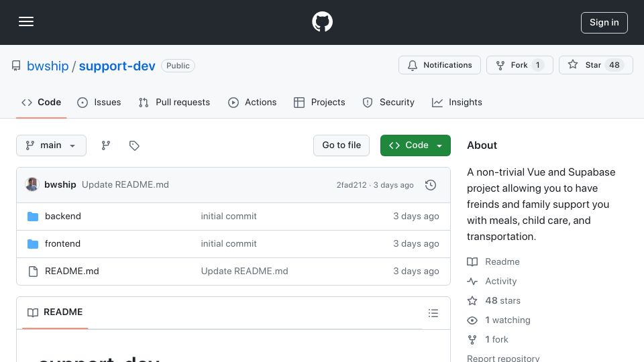Open the 48 stars link
Image resolution: width=644 pixels, height=362 pixels.
pos(494,300)
